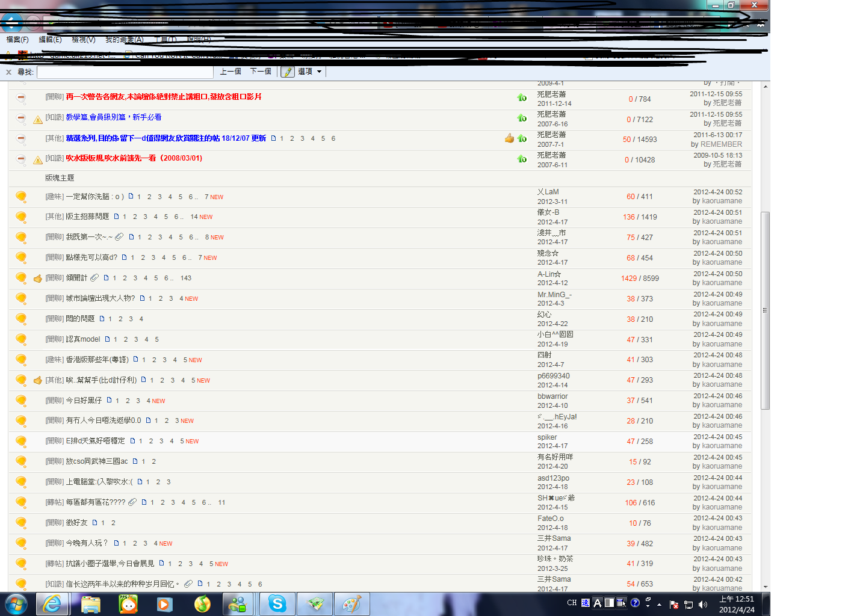Go to page 11 of 每區都有區花 thread
Image resolution: width=854 pixels, height=616 pixels.
tap(221, 502)
